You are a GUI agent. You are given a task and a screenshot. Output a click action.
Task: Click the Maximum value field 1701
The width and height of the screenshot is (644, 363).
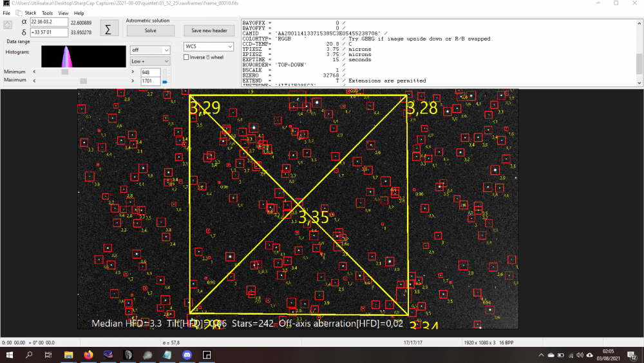tap(150, 81)
